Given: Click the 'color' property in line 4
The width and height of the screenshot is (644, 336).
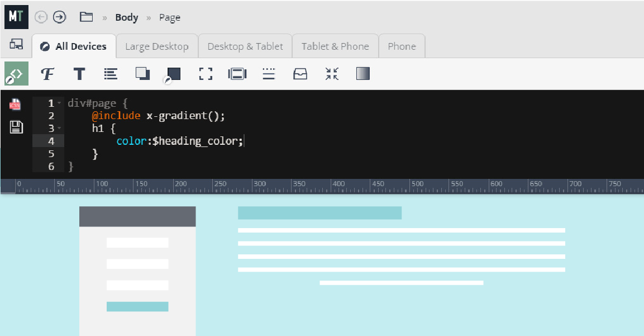Looking at the screenshot, I should pos(131,141).
